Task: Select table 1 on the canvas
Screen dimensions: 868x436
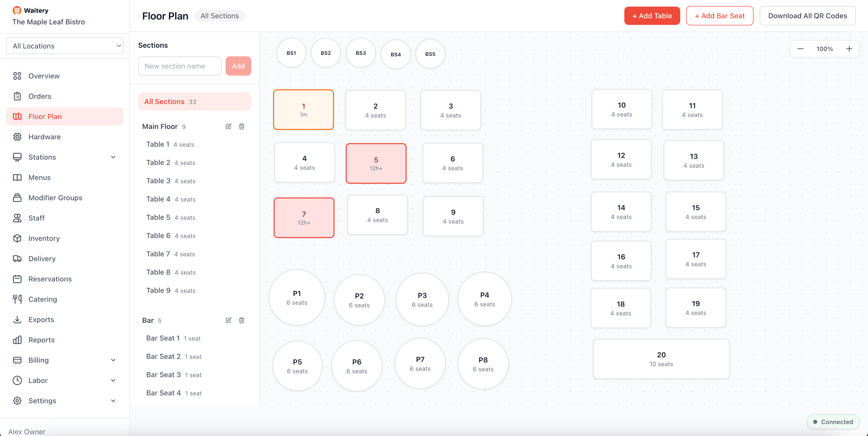Action: point(304,109)
